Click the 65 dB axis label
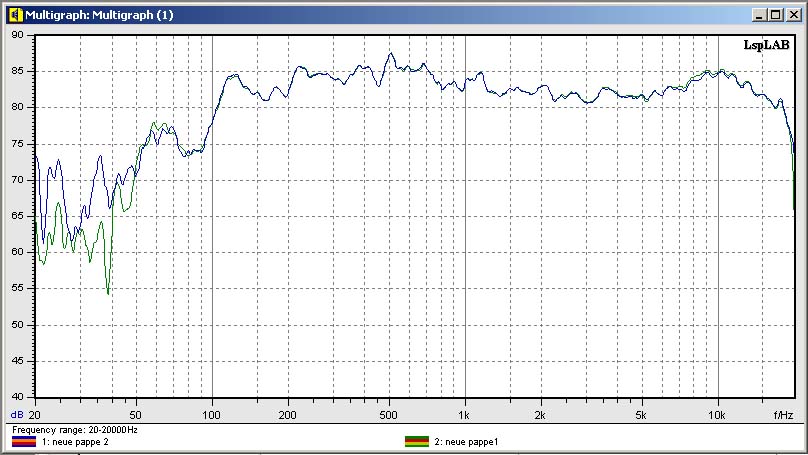 point(18,215)
